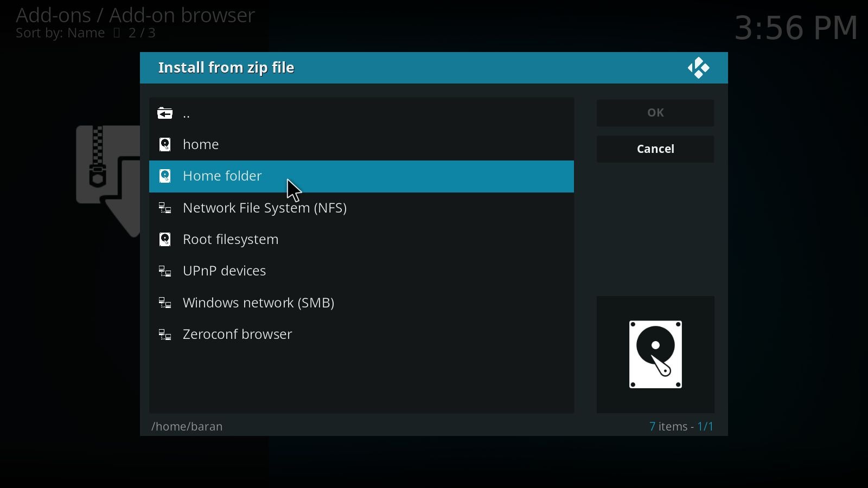Click the network icon beside Zeroconf browser
Screen dimensions: 868x488
(x=165, y=335)
